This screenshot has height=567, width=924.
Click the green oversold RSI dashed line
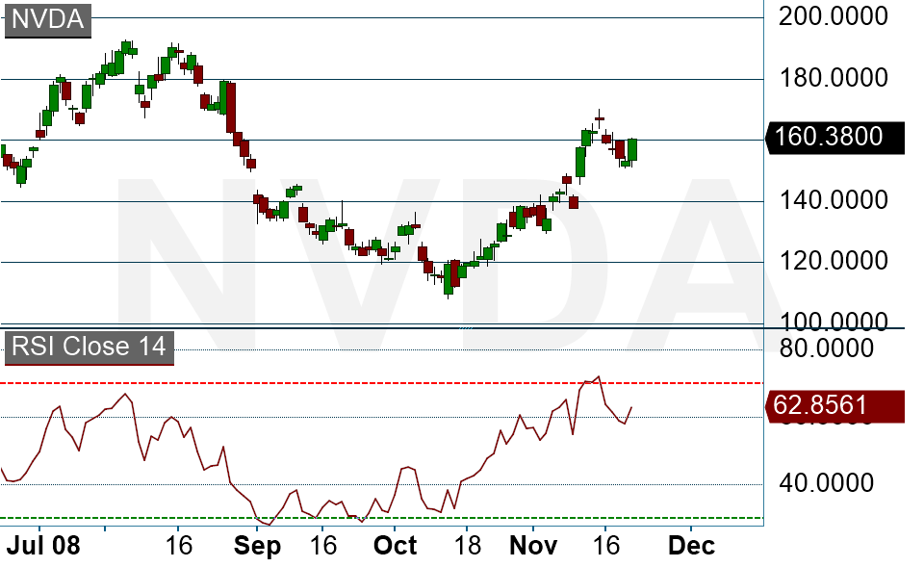point(382,518)
